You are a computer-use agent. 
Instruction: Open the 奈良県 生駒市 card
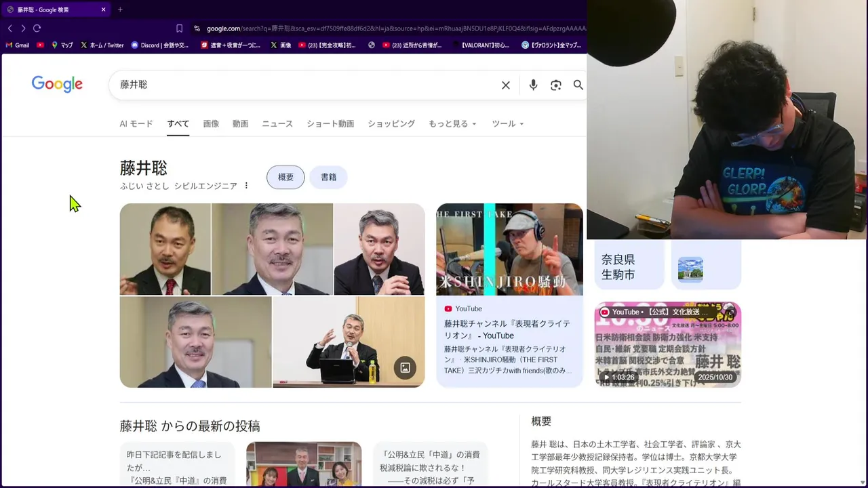pos(629,264)
